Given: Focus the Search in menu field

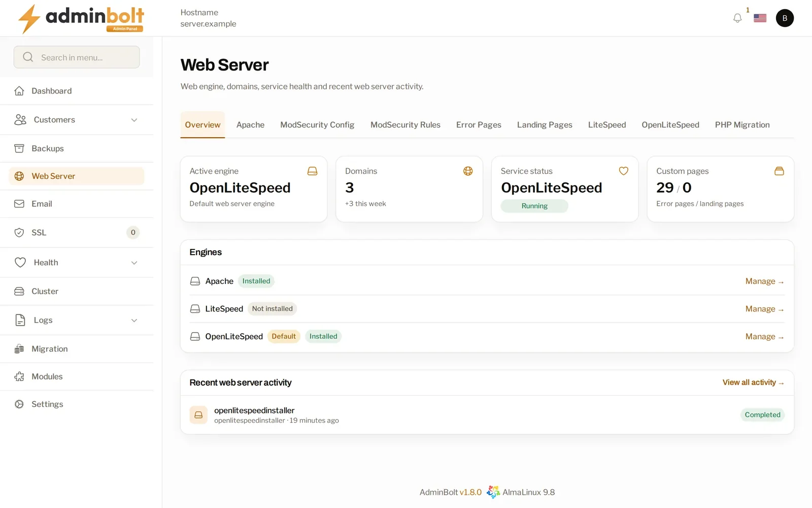Looking at the screenshot, I should click(77, 57).
